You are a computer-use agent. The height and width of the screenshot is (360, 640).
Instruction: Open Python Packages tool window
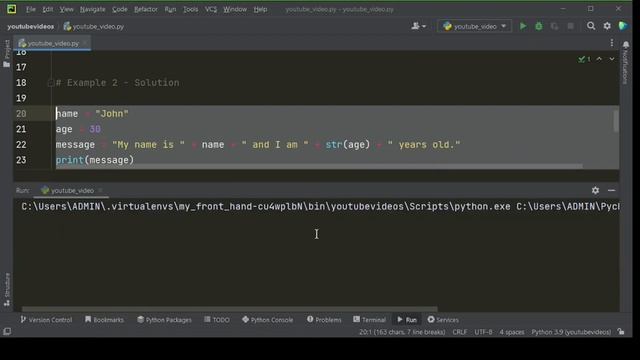(164, 320)
